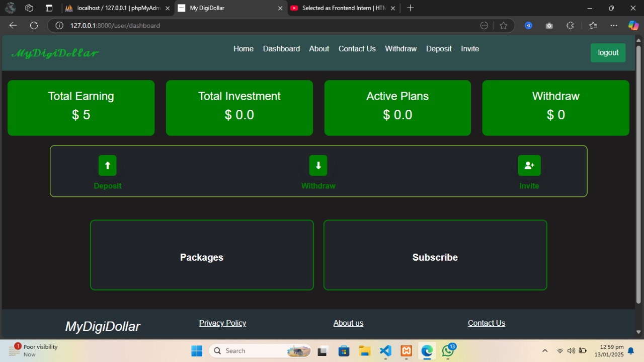Open Dashboard in navigation bar

(281, 49)
